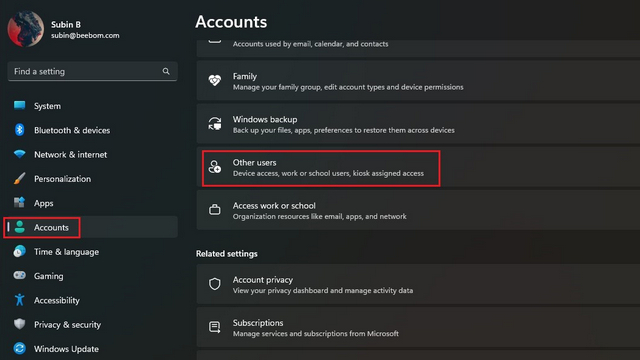The image size is (640, 360).
Task: Open the System settings category
Action: [x=92, y=106]
